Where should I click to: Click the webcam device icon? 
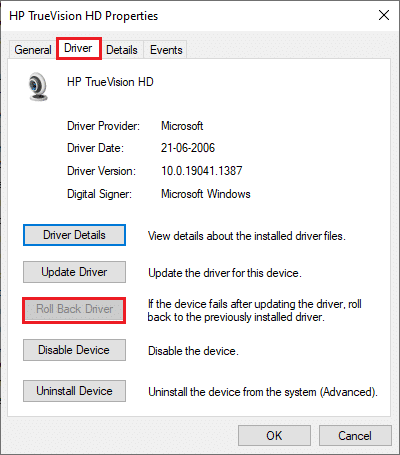click(38, 87)
